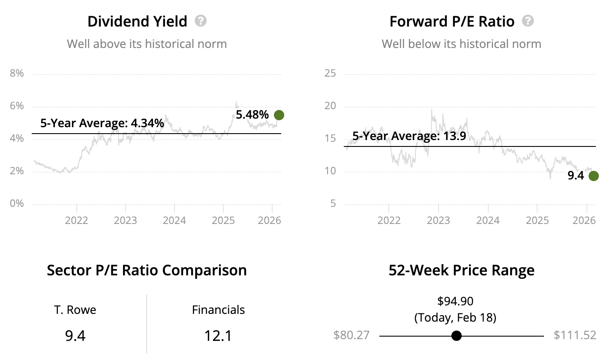The image size is (607, 364).
Task: Click the 2026 label on Forward P/E chart
Action: tap(584, 220)
